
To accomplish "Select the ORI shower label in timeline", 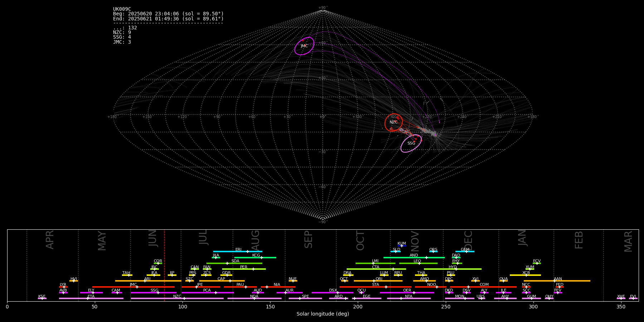I will [379, 279].
